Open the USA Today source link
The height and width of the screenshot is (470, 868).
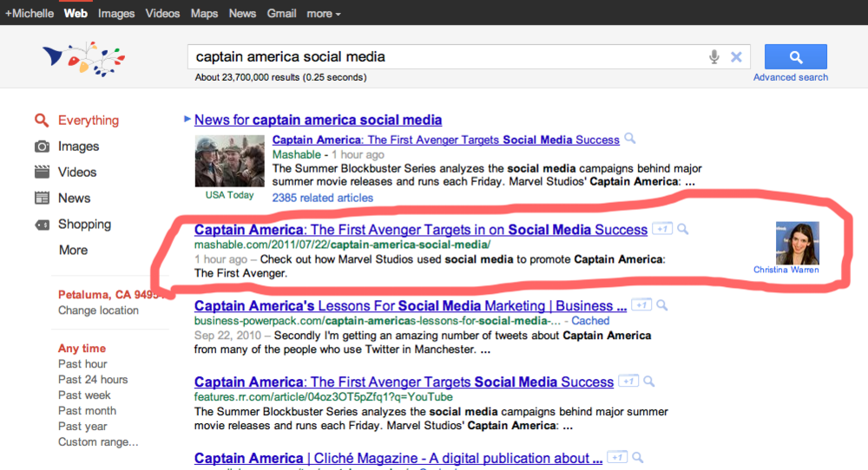coord(230,194)
